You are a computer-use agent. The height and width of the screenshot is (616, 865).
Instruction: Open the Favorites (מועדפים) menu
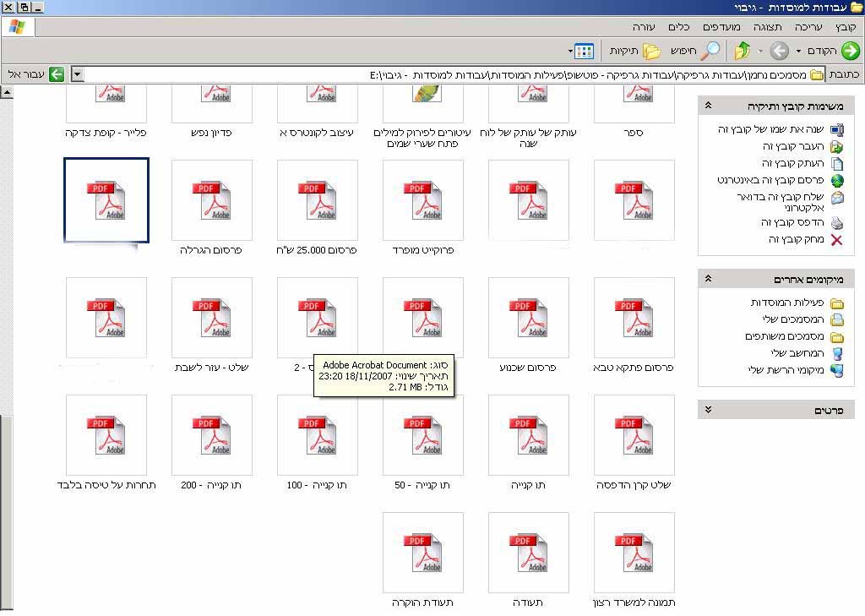721,27
